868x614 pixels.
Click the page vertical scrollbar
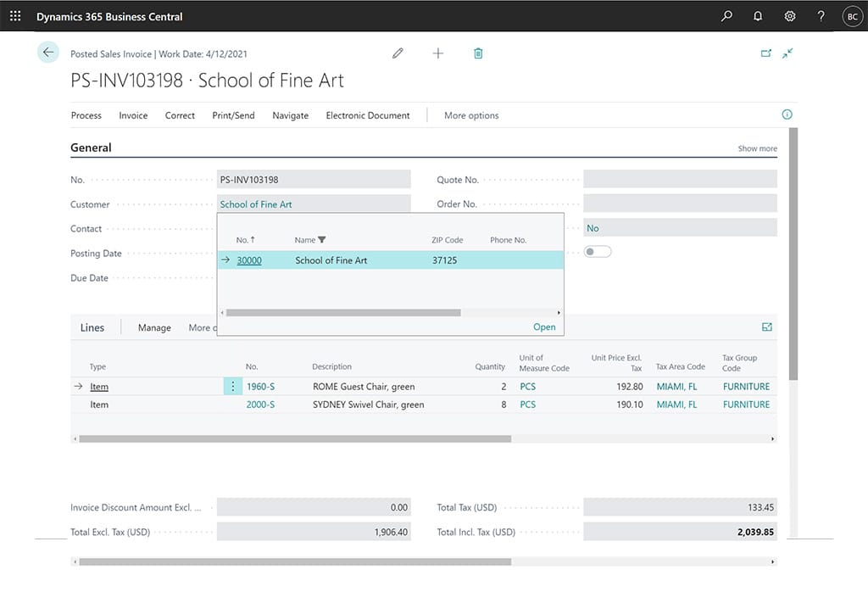tap(793, 254)
